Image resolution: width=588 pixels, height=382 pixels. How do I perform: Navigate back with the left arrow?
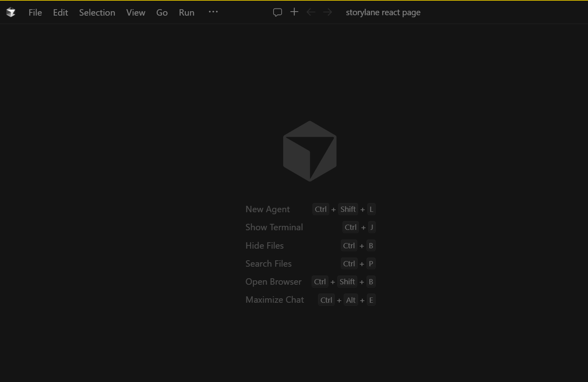coord(311,12)
